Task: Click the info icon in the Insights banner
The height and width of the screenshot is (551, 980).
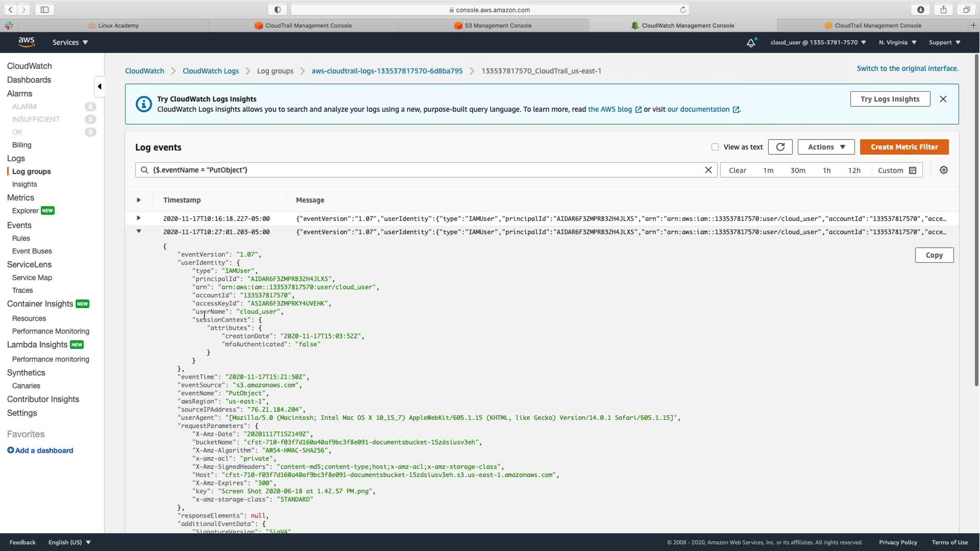Action: click(143, 104)
